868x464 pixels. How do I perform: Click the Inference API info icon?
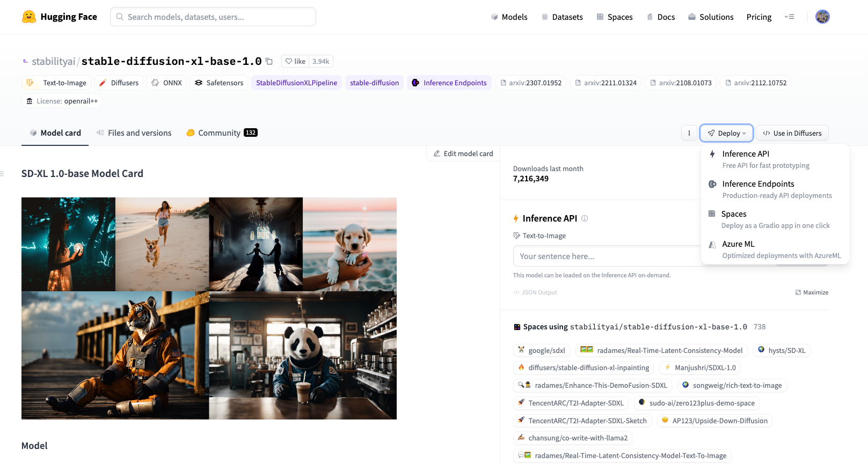pyautogui.click(x=585, y=218)
